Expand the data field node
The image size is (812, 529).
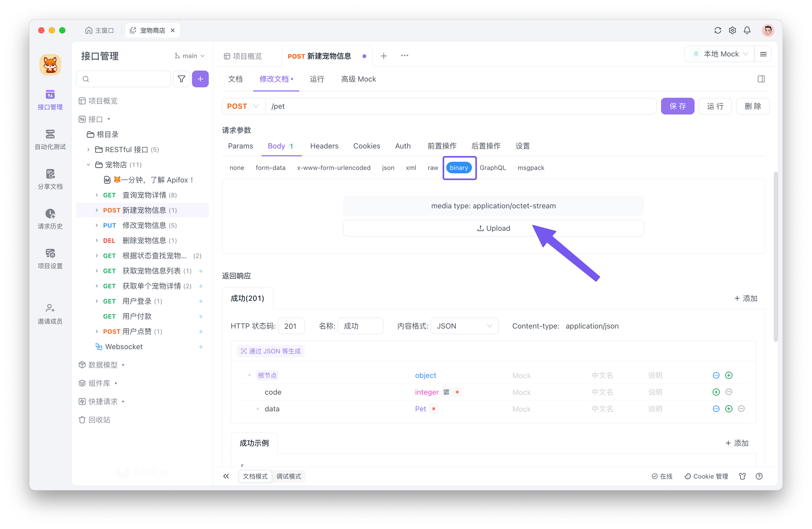257,409
